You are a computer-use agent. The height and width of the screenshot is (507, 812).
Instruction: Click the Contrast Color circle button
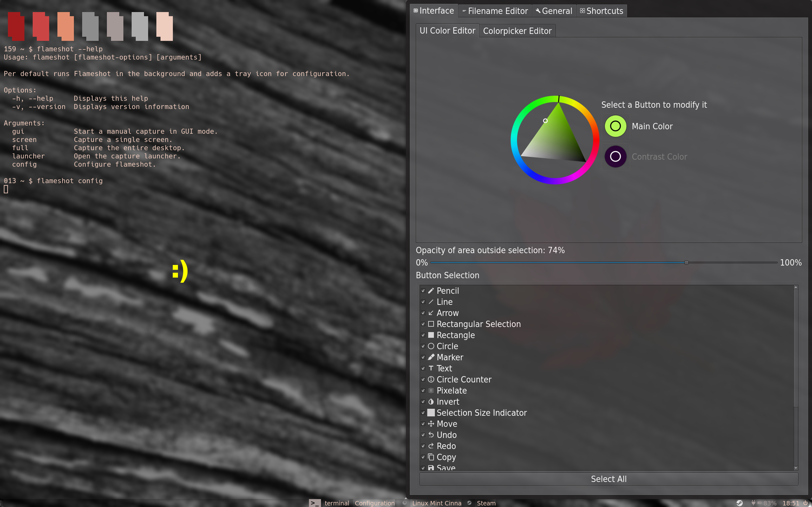tap(615, 156)
